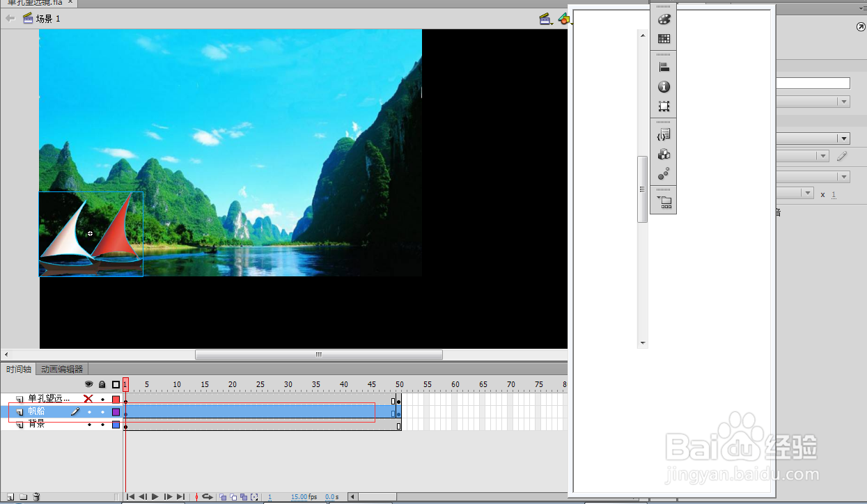This screenshot has height=504, width=867.
Task: Open the Components panel icon
Action: pos(664,155)
